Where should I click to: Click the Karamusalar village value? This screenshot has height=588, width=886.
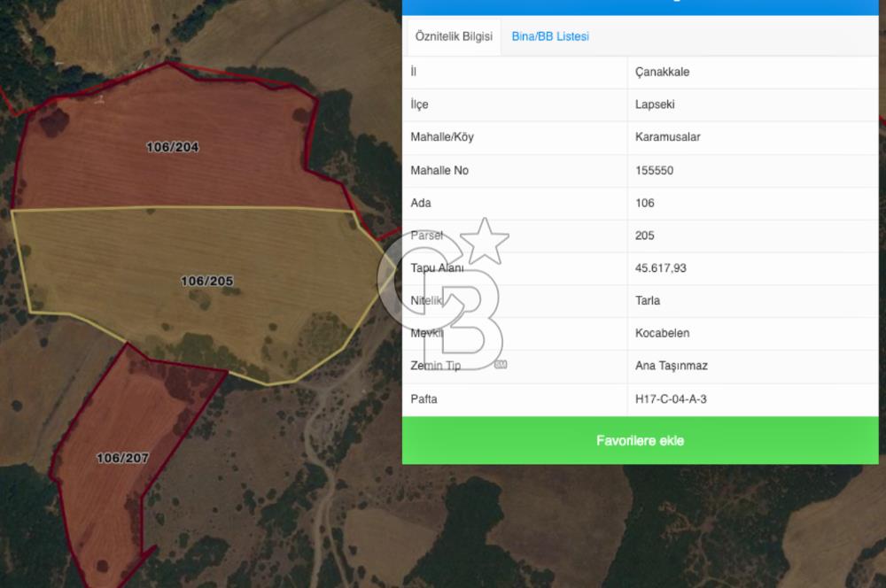[667, 137]
